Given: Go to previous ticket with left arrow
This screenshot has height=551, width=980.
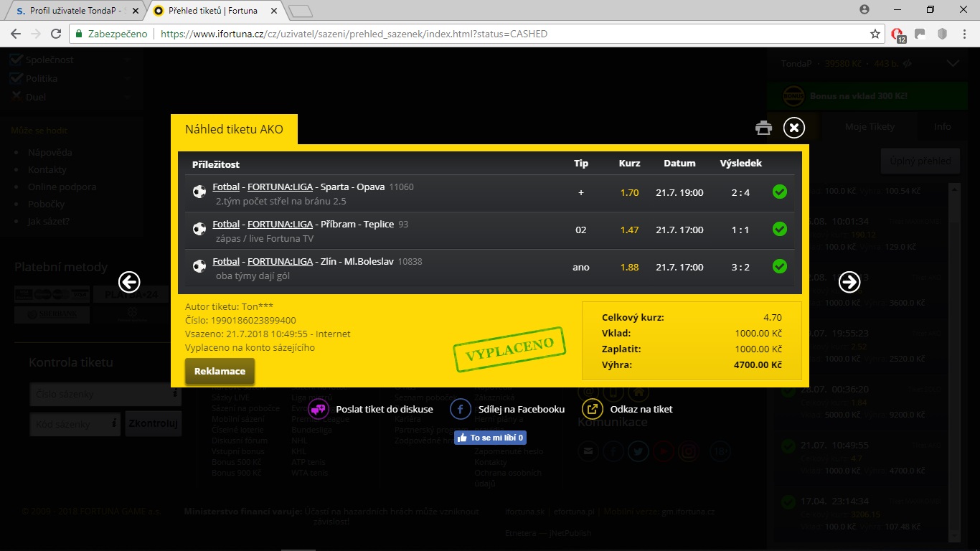Looking at the screenshot, I should [129, 282].
